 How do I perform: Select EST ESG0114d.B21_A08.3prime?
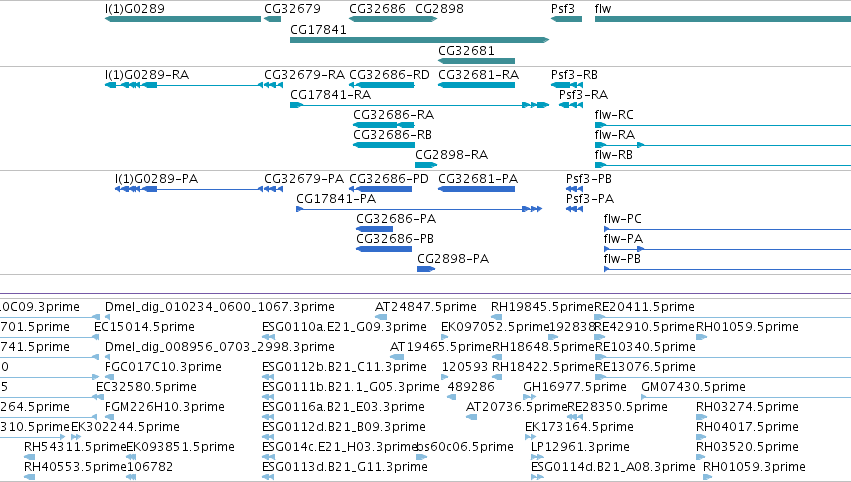[x=613, y=467]
